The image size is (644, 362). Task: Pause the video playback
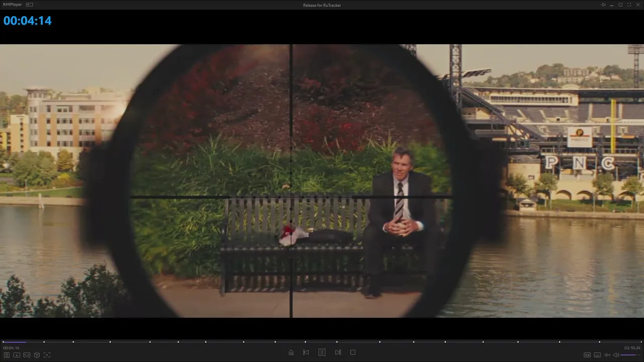(322, 352)
